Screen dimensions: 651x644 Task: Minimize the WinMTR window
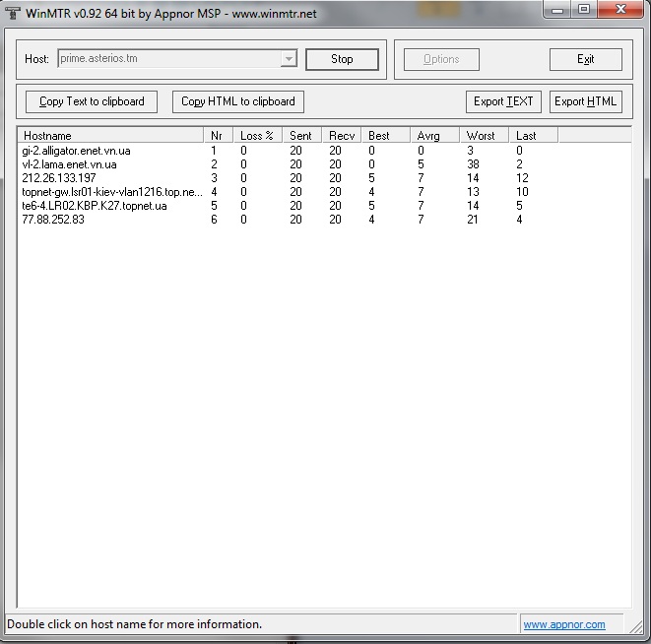557,10
